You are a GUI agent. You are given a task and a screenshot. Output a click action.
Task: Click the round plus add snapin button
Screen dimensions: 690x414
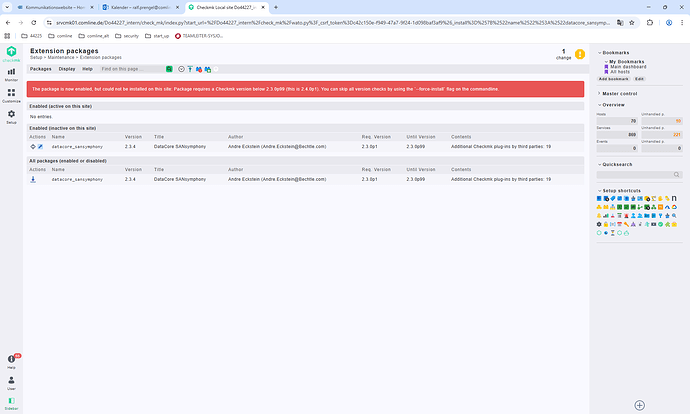[639, 405]
